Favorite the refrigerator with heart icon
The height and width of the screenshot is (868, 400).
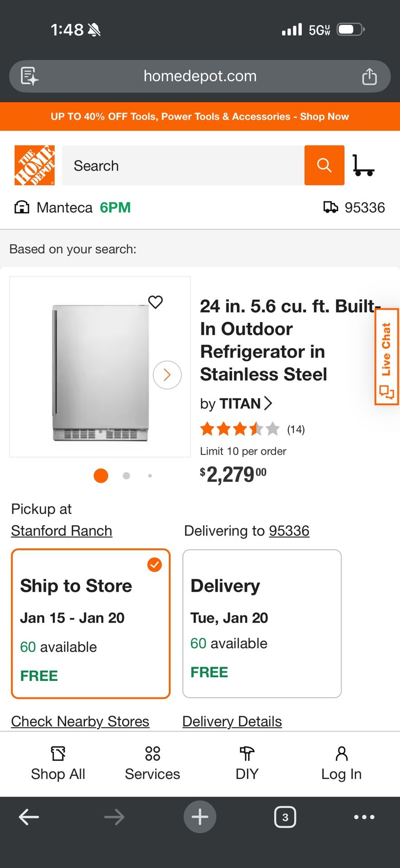(156, 302)
